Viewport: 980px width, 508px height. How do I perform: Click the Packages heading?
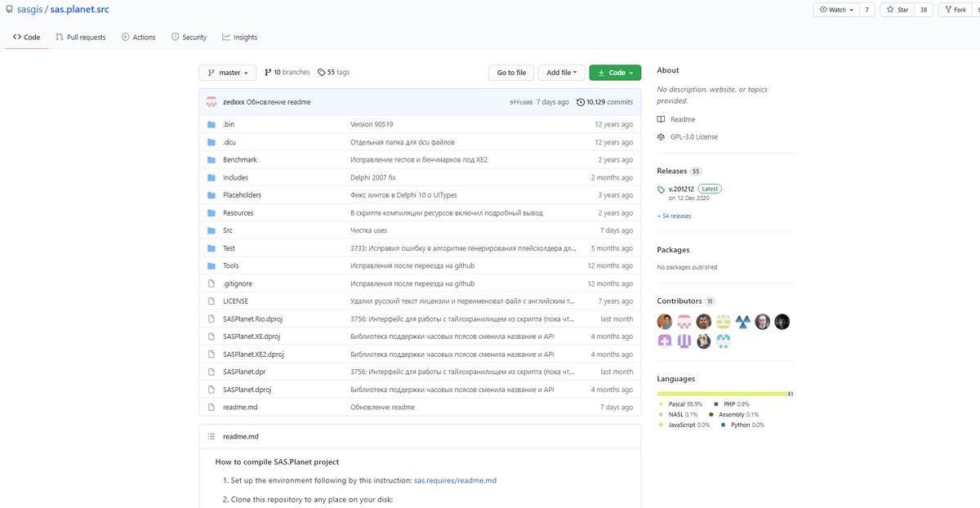point(673,250)
